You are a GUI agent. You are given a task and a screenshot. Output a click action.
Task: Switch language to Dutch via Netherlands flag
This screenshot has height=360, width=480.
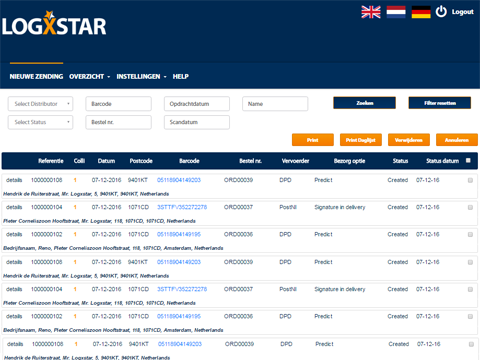pyautogui.click(x=396, y=12)
